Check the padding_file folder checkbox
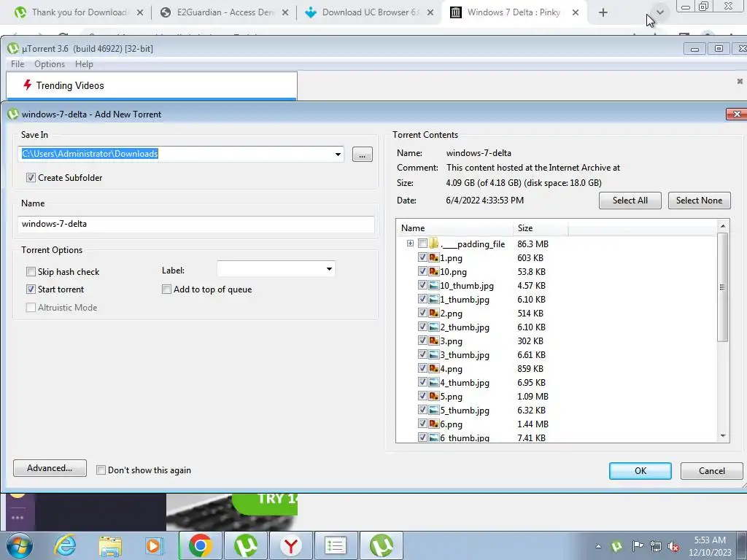 (422, 244)
